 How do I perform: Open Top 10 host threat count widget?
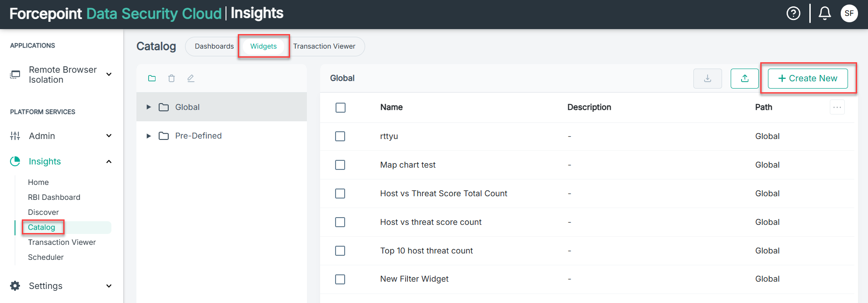pyautogui.click(x=426, y=251)
